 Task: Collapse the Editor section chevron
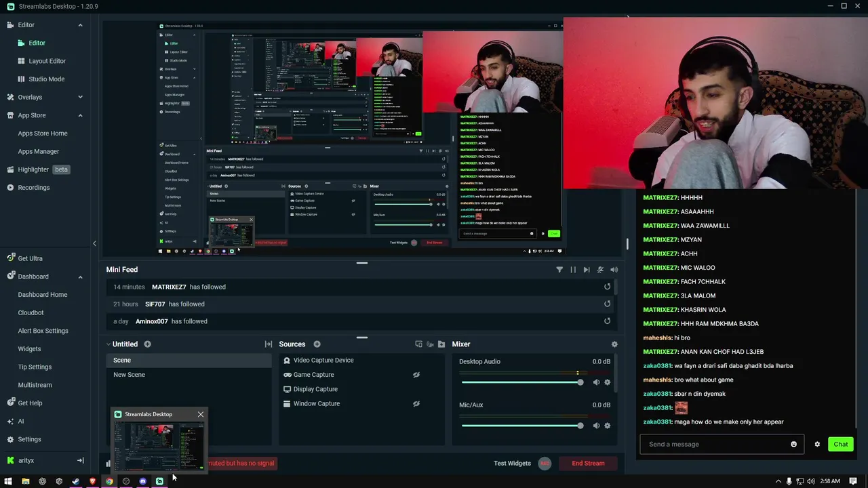(80, 25)
